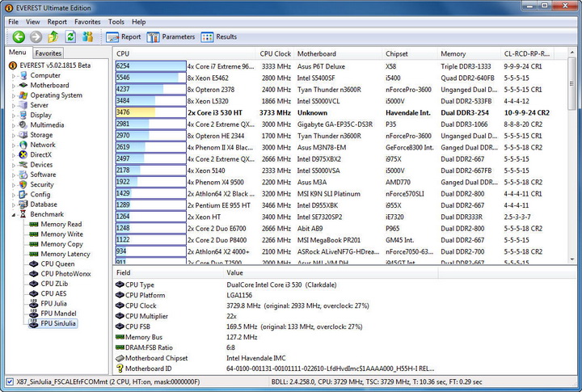582x392 pixels.
Task: Select the DirectX tree icon
Action: (x=23, y=155)
